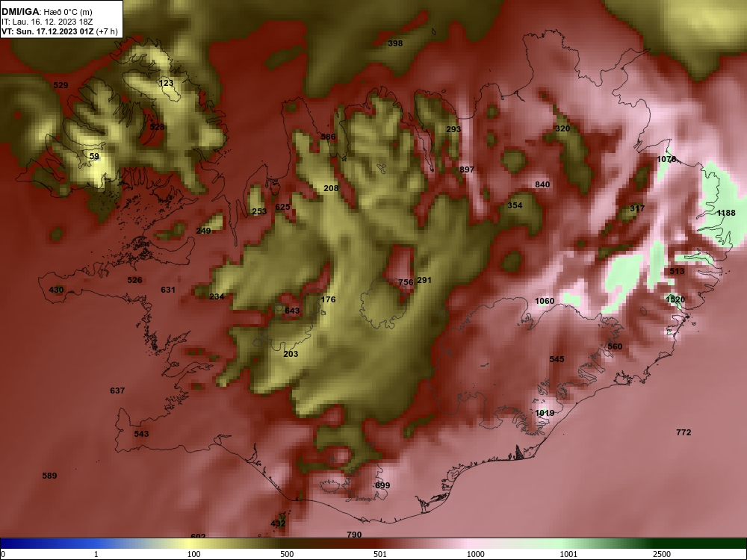Click the map value 637
Viewport: 747px width, 560px height.
coord(117,391)
